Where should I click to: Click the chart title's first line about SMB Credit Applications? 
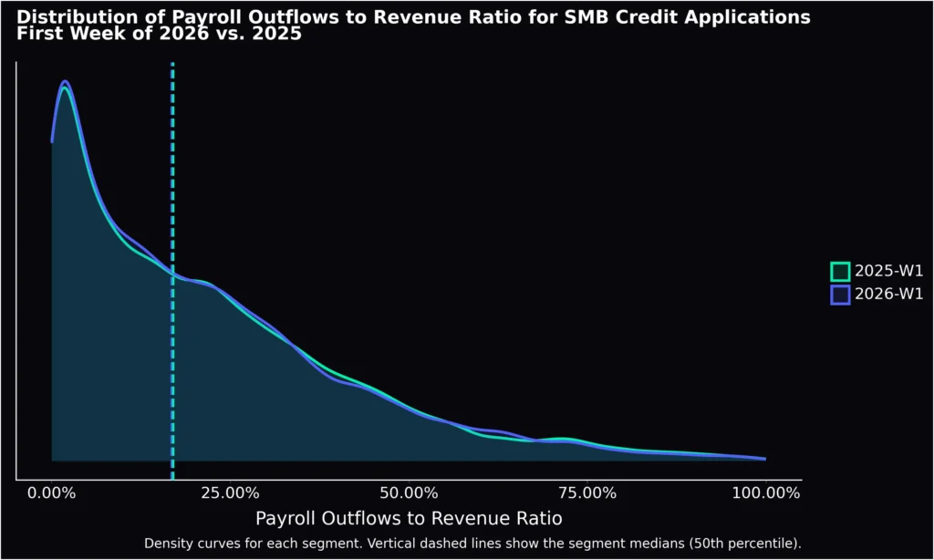413,16
